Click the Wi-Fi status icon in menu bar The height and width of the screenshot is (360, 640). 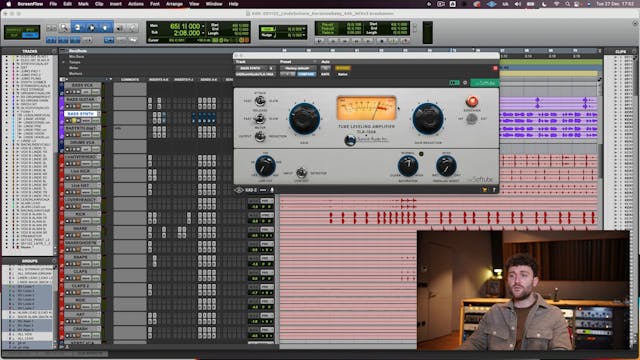[556, 4]
